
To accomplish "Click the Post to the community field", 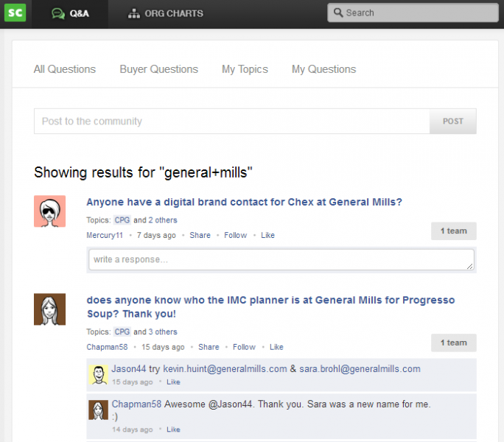I will tap(232, 122).
